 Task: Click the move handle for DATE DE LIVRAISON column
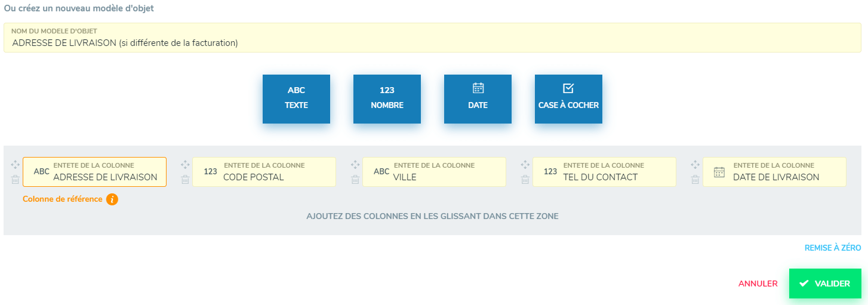pos(695,165)
